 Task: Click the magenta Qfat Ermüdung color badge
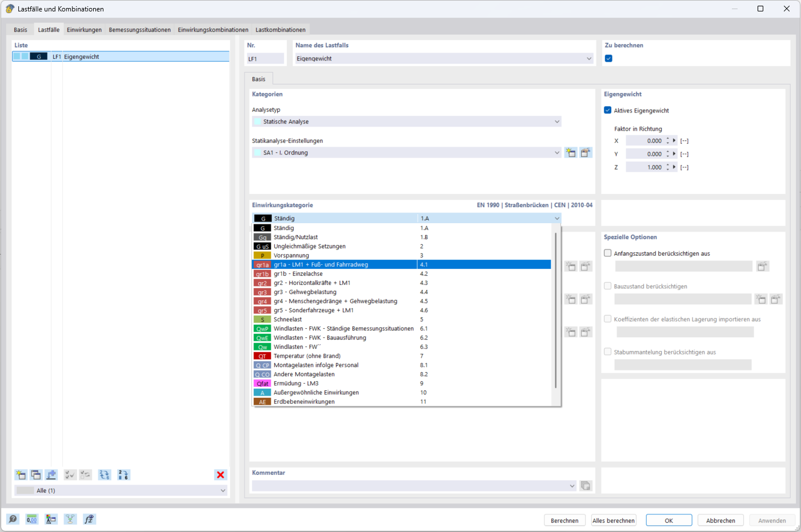pos(262,384)
